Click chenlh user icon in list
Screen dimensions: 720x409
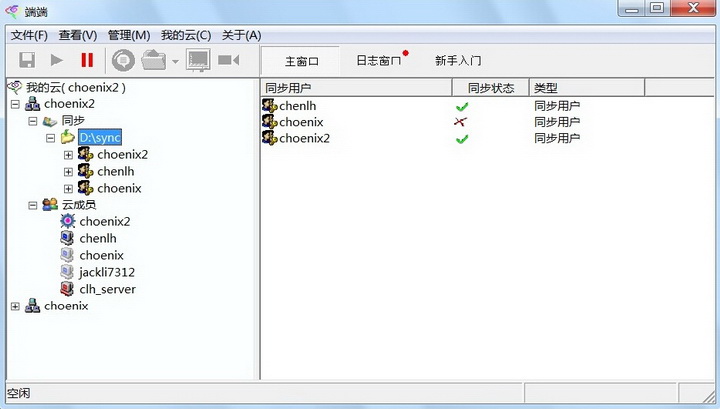click(270, 106)
